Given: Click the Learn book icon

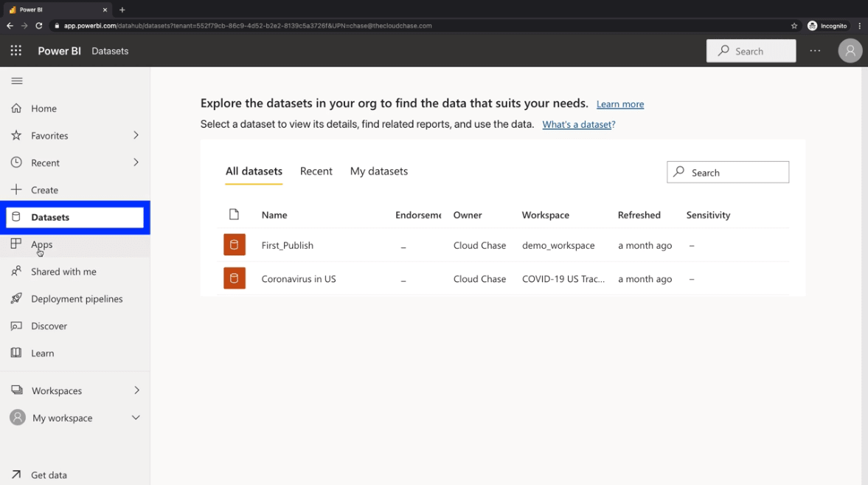Looking at the screenshot, I should [16, 353].
